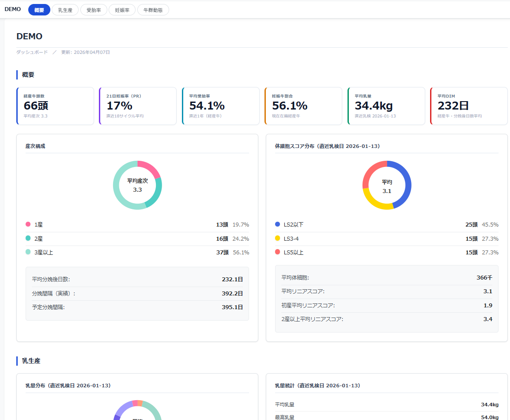Click the 平均乳量 34.4kg summary card
The width and height of the screenshot is (510, 420).
coord(386,106)
